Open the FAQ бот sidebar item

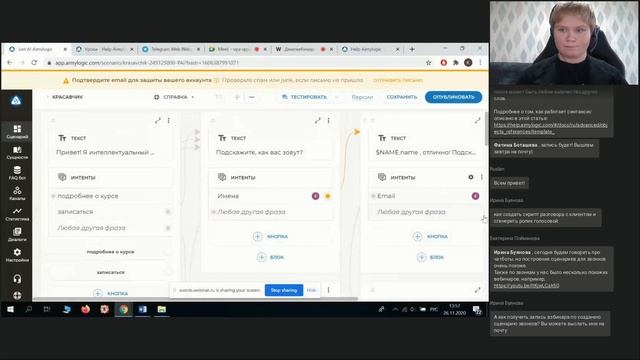(x=17, y=173)
